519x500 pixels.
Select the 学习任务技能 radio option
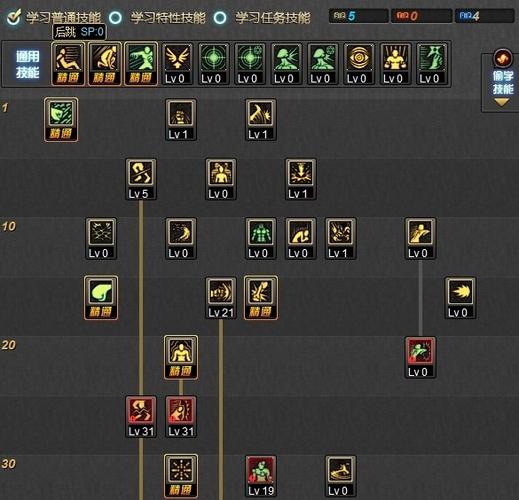tap(220, 18)
